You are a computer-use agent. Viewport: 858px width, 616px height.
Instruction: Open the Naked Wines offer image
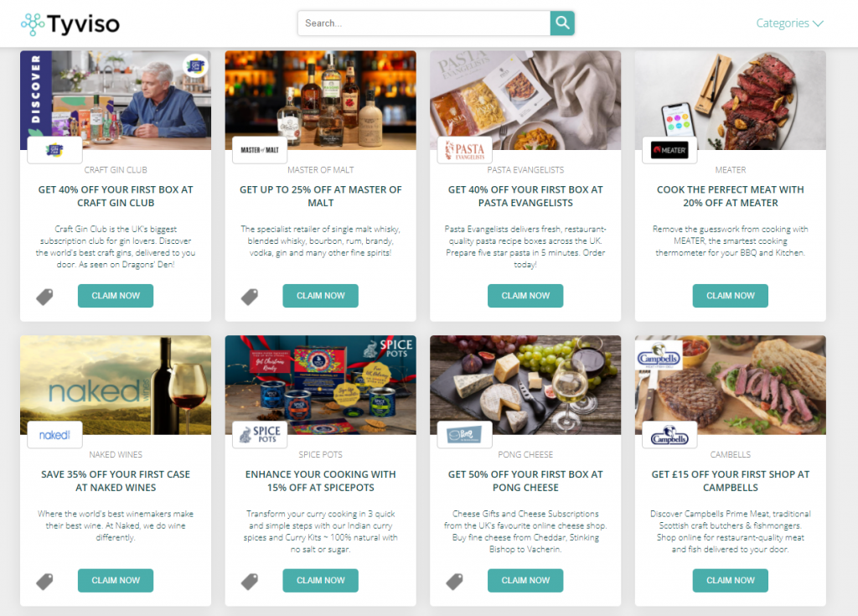click(116, 385)
